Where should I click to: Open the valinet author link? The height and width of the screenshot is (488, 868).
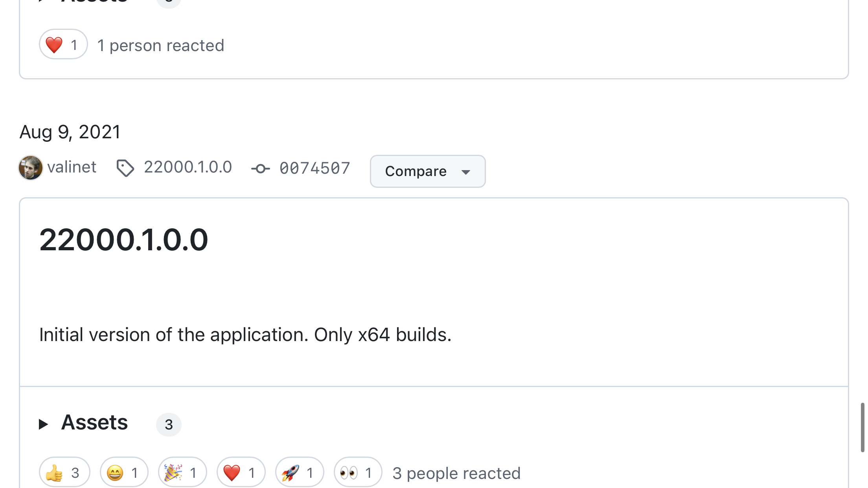72,167
